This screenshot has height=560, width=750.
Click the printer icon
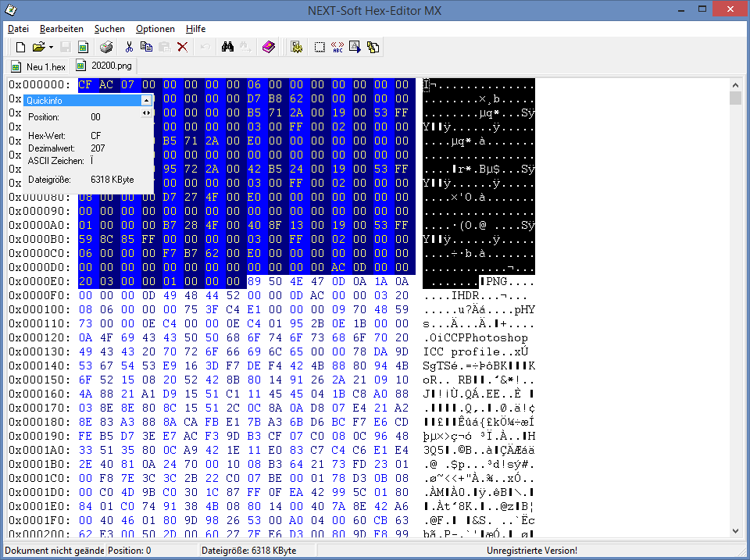pyautogui.click(x=106, y=47)
